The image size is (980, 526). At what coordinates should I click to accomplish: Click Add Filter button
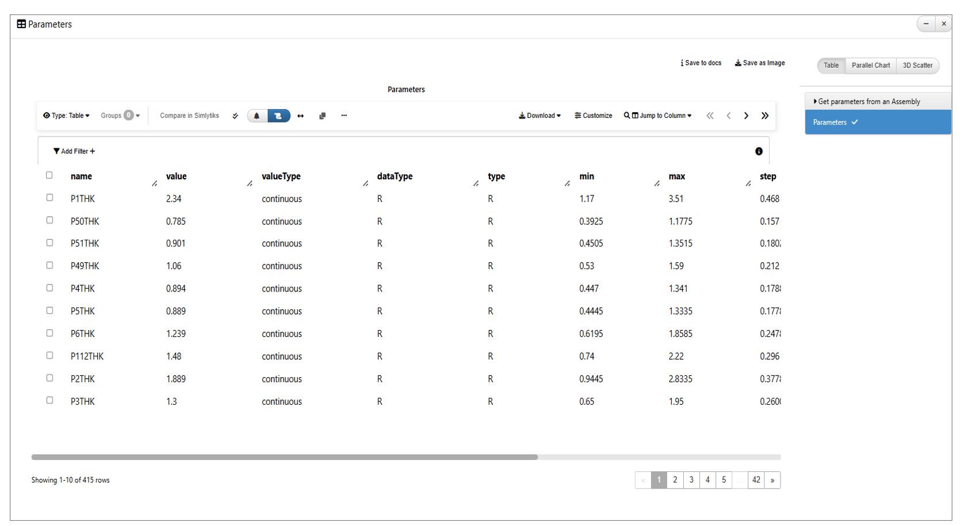click(x=74, y=151)
